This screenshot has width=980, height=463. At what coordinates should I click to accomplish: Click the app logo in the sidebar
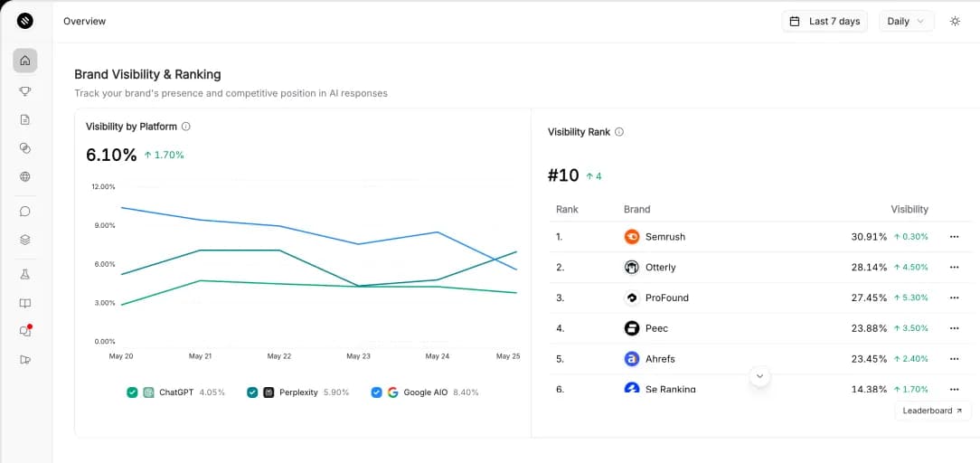(x=25, y=21)
